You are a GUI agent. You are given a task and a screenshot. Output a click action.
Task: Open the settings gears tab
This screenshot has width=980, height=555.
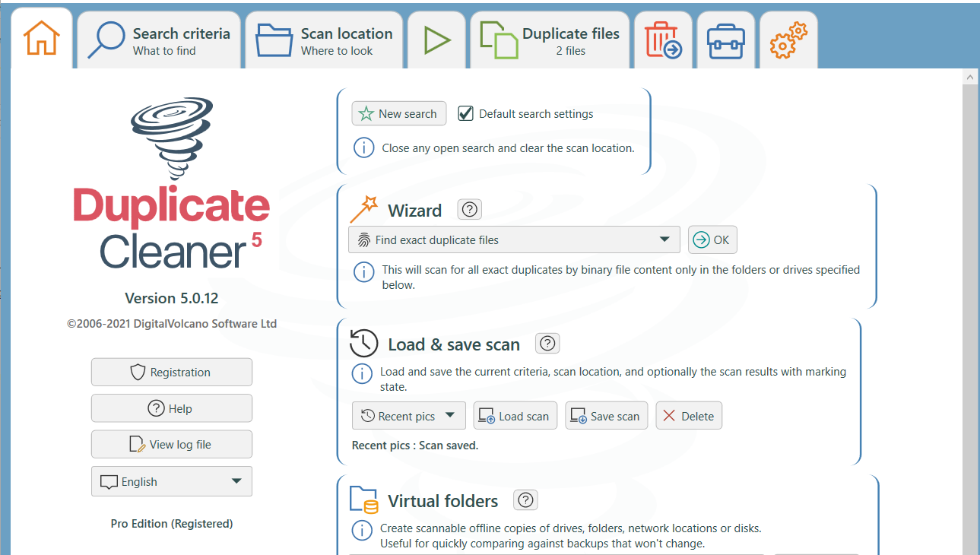tap(788, 40)
